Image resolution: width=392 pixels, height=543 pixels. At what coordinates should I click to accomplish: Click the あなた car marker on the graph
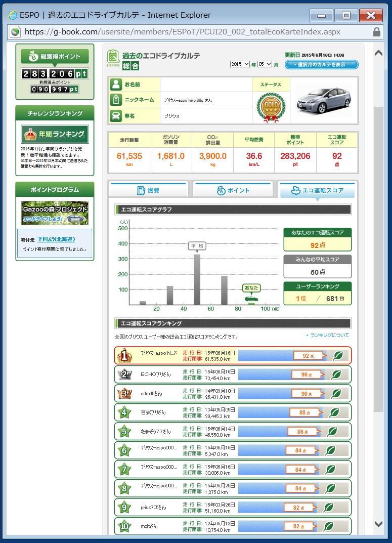coord(251,299)
